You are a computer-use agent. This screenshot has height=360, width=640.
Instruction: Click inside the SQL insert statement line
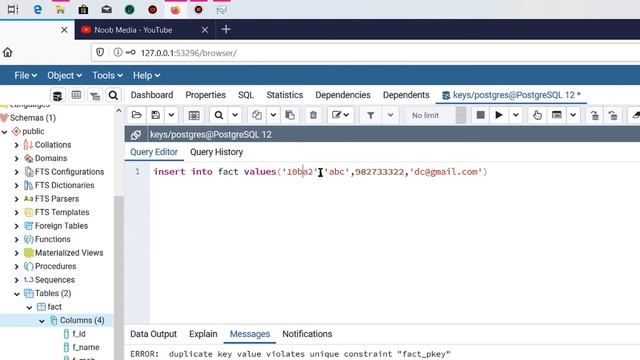click(320, 172)
